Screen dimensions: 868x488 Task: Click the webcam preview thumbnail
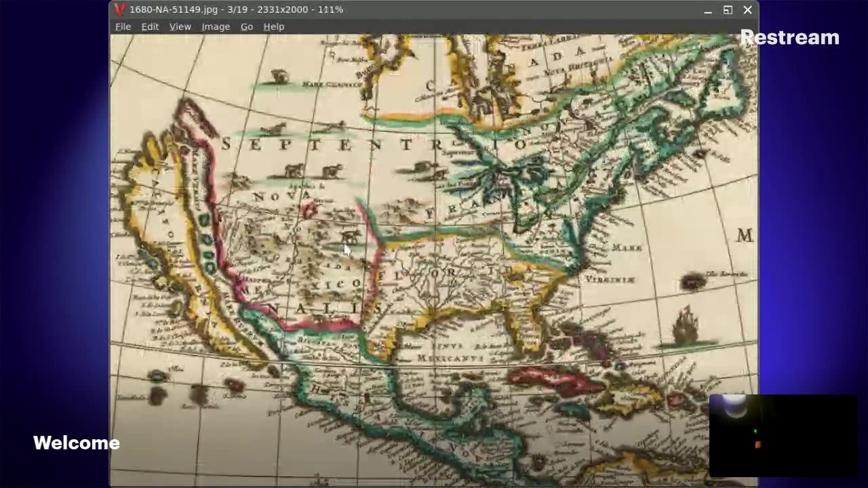[783, 436]
